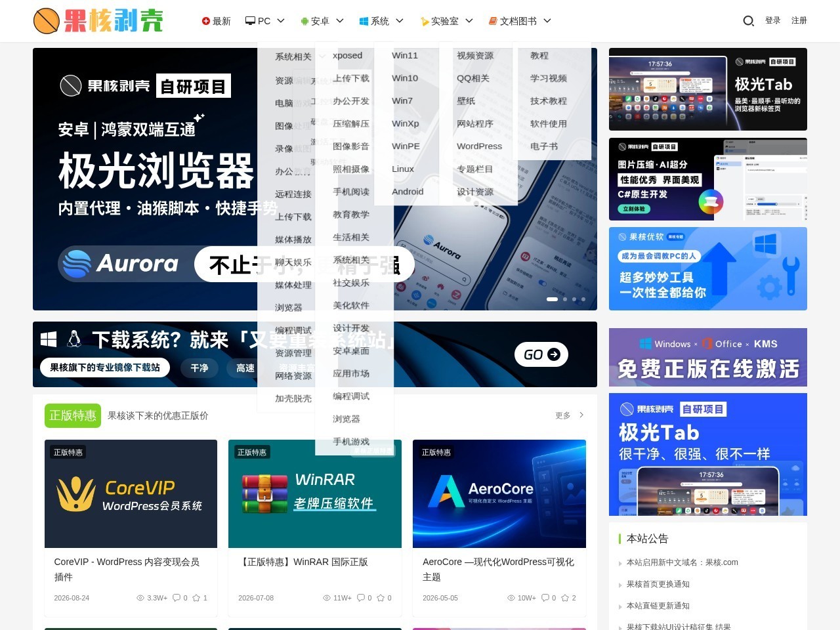This screenshot has width=840, height=630.
Task: Expand the 安卓 dropdown chevron
Action: [340, 21]
